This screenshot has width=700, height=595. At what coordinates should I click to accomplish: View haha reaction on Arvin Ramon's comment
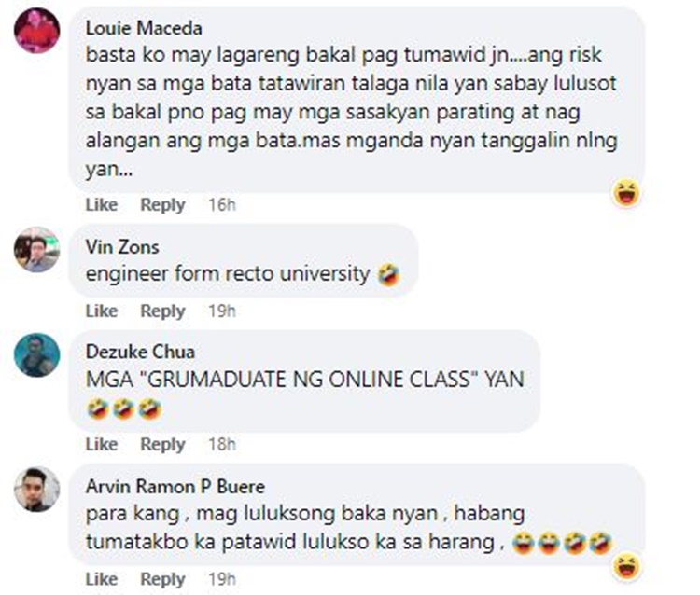click(x=627, y=566)
